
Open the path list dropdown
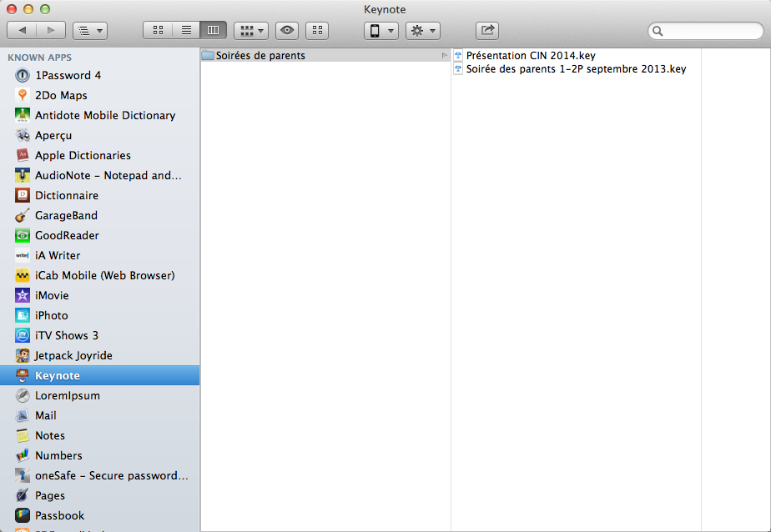[90, 31]
